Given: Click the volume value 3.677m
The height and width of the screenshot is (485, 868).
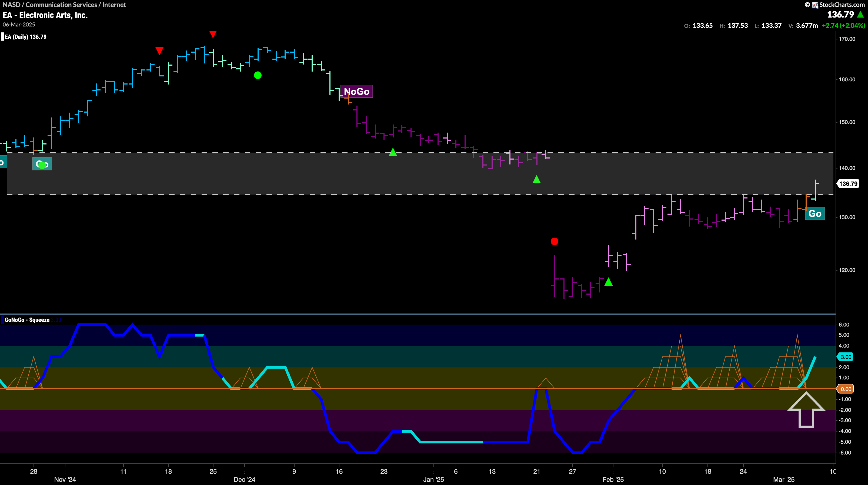Looking at the screenshot, I should [807, 26].
